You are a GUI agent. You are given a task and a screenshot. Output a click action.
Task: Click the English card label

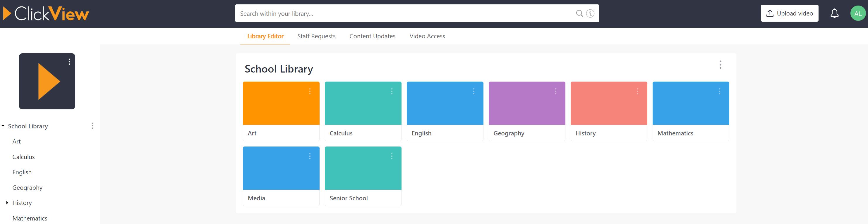421,133
